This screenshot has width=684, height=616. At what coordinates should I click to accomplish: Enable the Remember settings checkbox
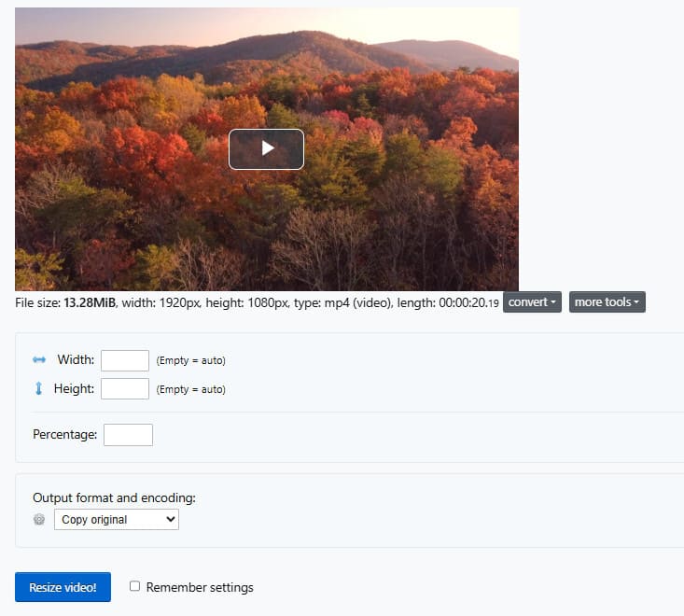point(134,586)
